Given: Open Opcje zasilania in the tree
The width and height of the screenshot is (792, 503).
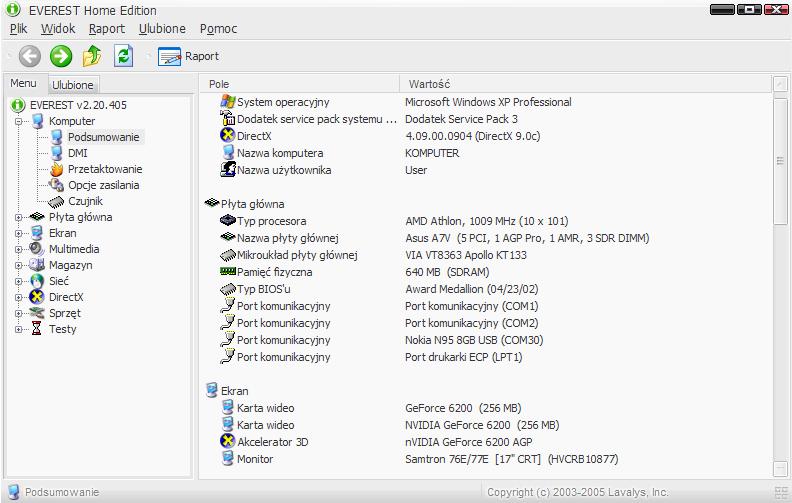Looking at the screenshot, I should coord(103,185).
